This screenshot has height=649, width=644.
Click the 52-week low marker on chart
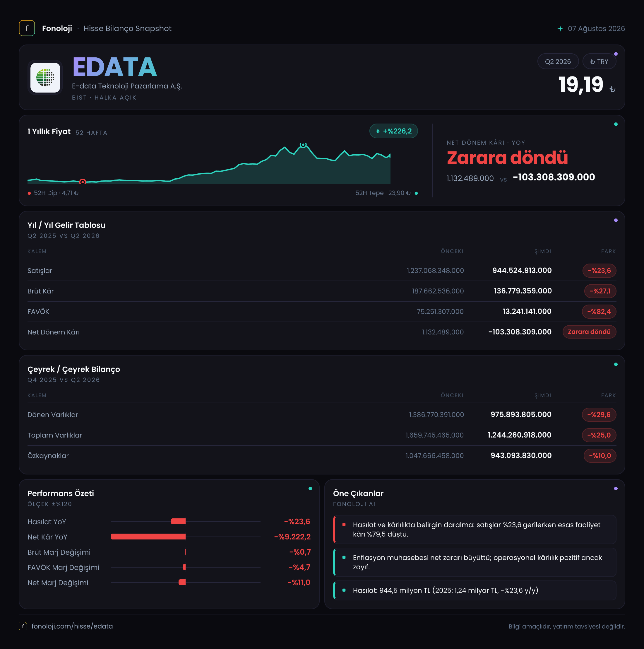coord(83,182)
